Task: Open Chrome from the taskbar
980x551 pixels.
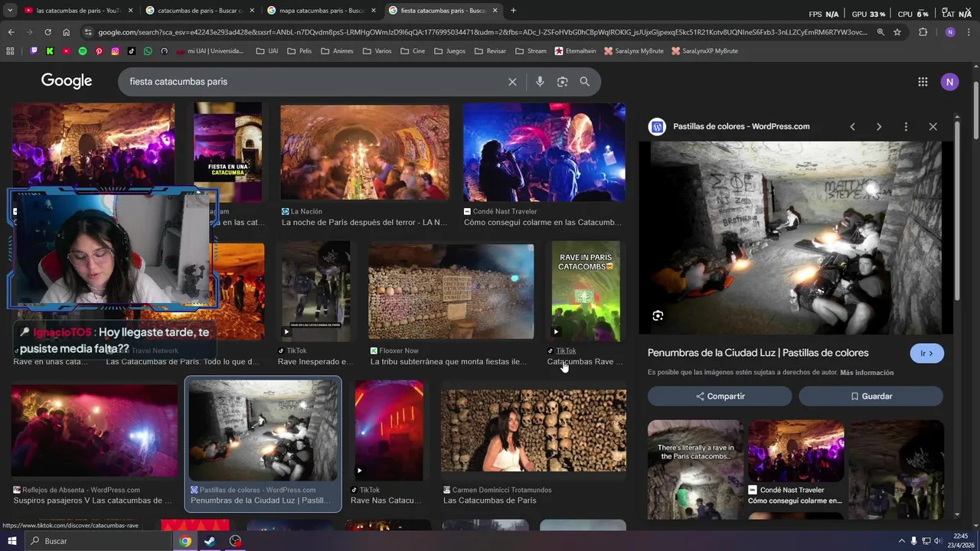Action: point(185,541)
